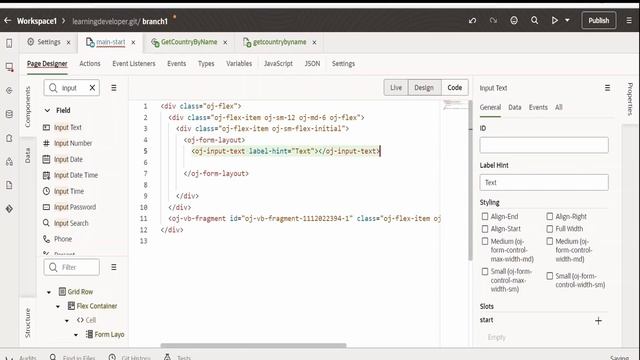
Task: Close the main-start tab
Action: pyautogui.click(x=133, y=42)
